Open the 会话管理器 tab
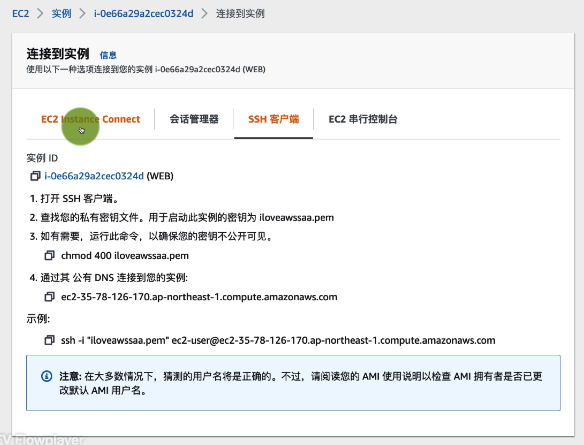The width and height of the screenshot is (584, 445). point(194,119)
